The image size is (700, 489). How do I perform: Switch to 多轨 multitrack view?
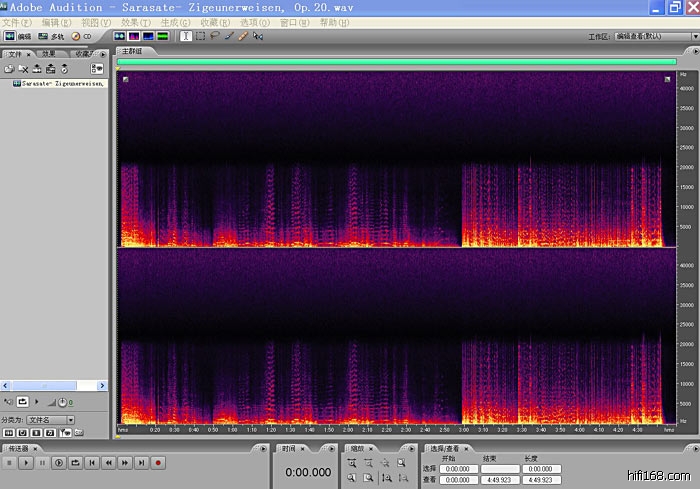click(52, 36)
